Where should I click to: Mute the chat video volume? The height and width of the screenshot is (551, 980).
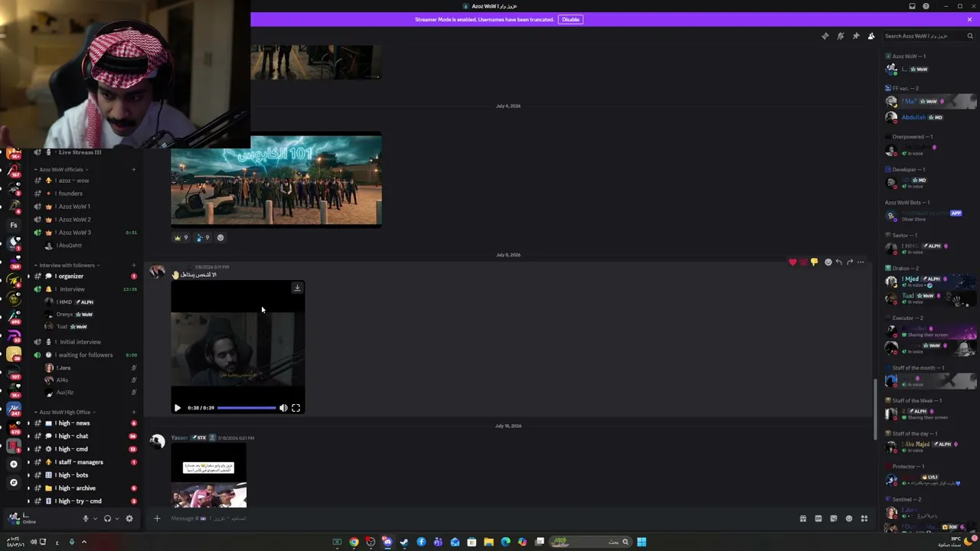pos(283,408)
